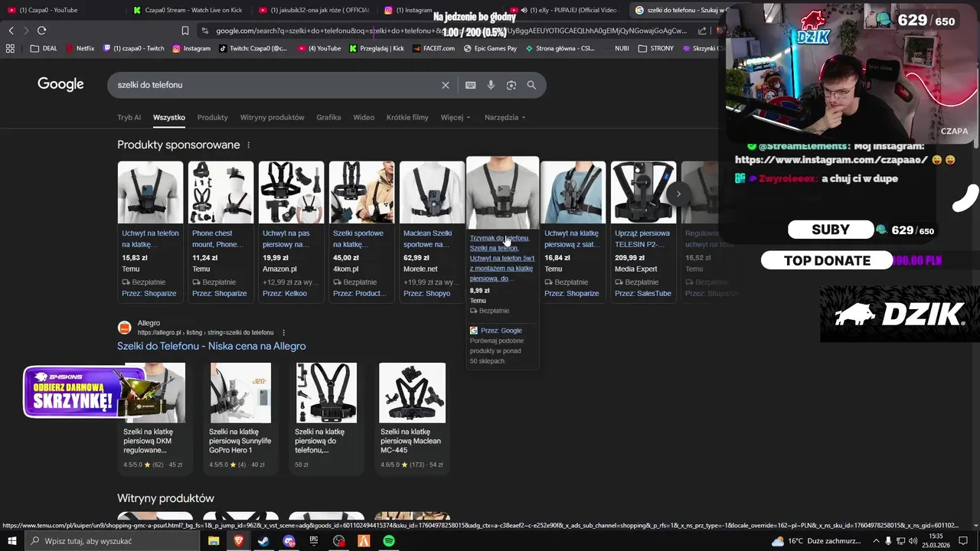The width and height of the screenshot is (980, 551).
Task: Bookmark this page with the bookmark icon
Action: 185,31
